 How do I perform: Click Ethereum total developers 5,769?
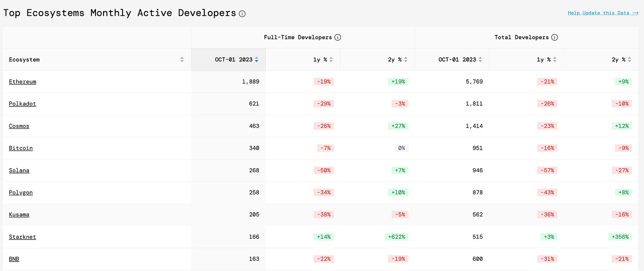point(474,82)
